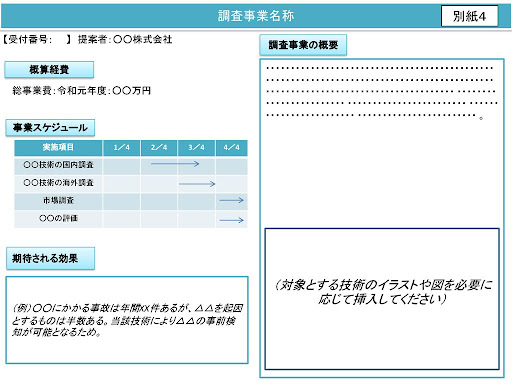Click the dotted placeholder text in overview box

pos(382,92)
